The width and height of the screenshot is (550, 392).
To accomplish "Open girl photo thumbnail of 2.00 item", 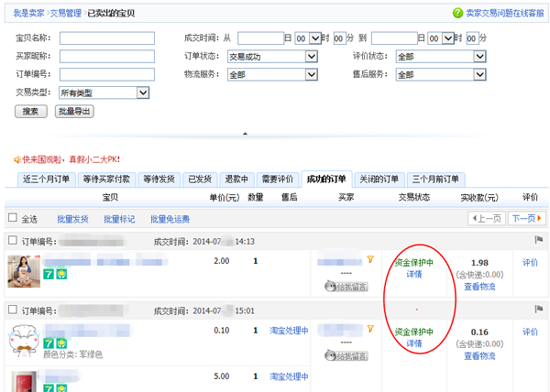I will (24, 271).
